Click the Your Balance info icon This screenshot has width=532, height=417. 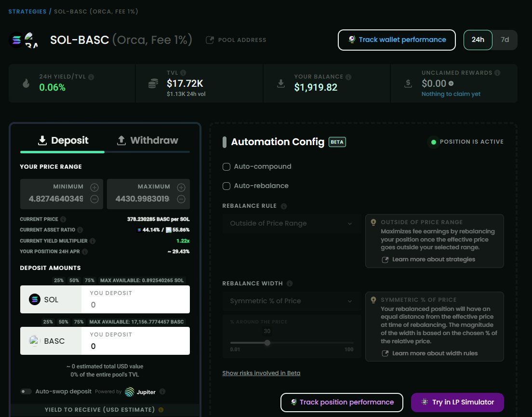(x=348, y=77)
